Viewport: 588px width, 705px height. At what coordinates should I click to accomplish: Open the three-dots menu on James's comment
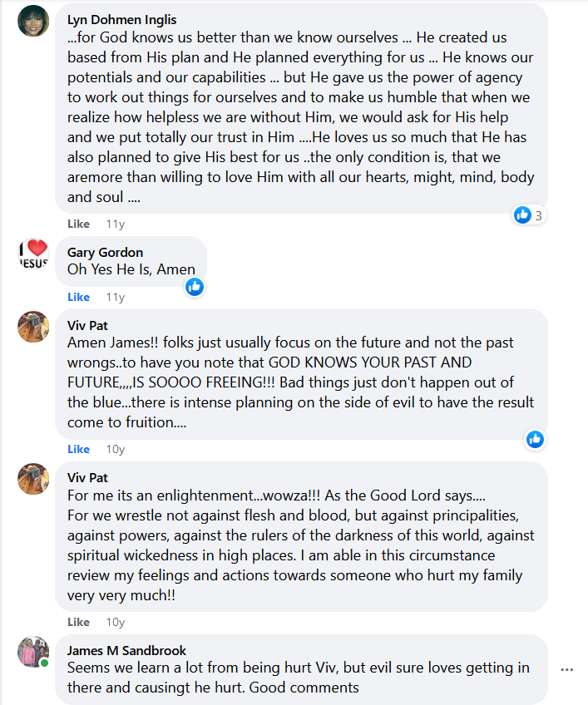(567, 669)
